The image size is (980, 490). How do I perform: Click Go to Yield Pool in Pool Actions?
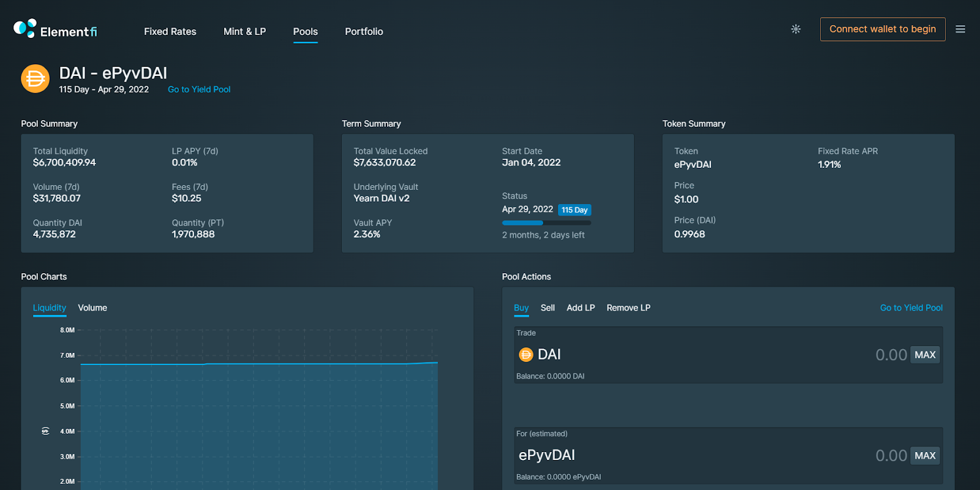(911, 307)
